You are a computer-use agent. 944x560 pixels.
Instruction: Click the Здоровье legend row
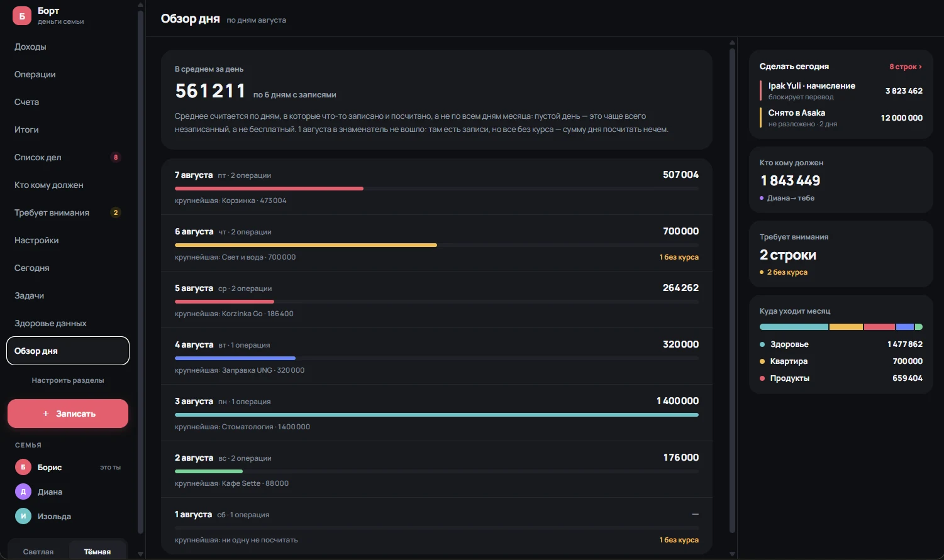click(841, 344)
